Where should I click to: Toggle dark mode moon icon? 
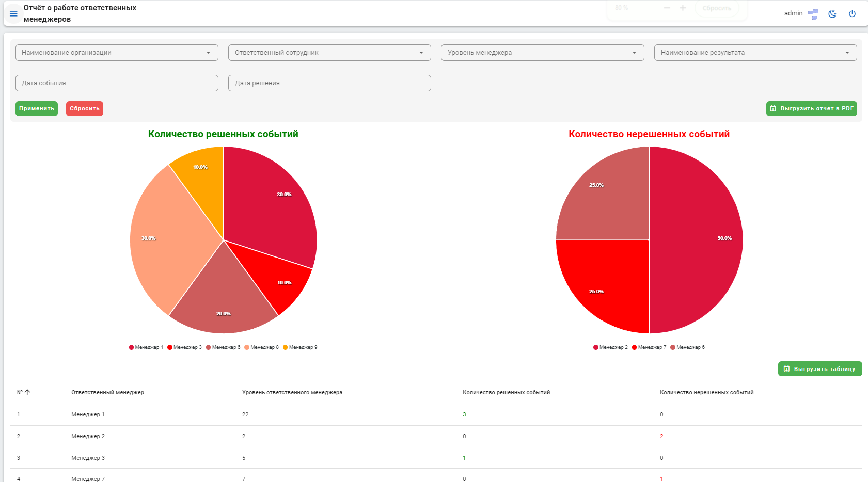pyautogui.click(x=832, y=14)
